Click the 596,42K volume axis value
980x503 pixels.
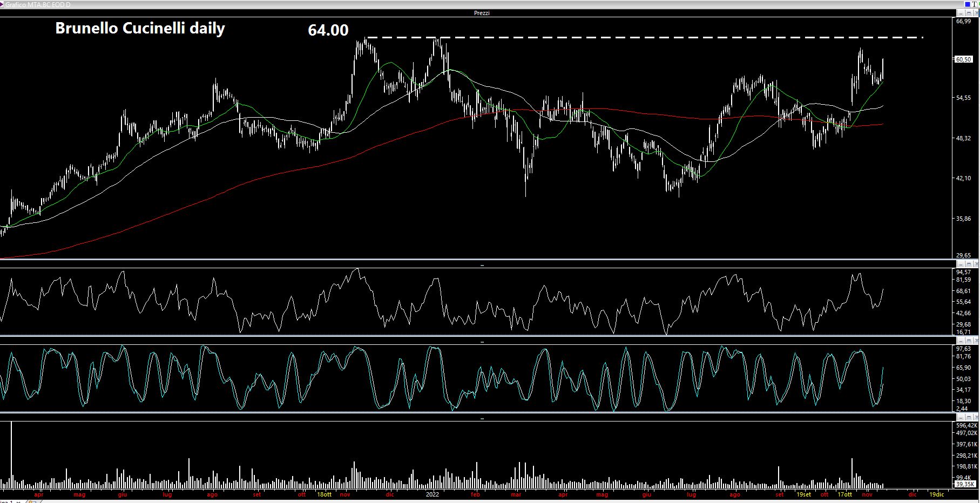[967, 425]
